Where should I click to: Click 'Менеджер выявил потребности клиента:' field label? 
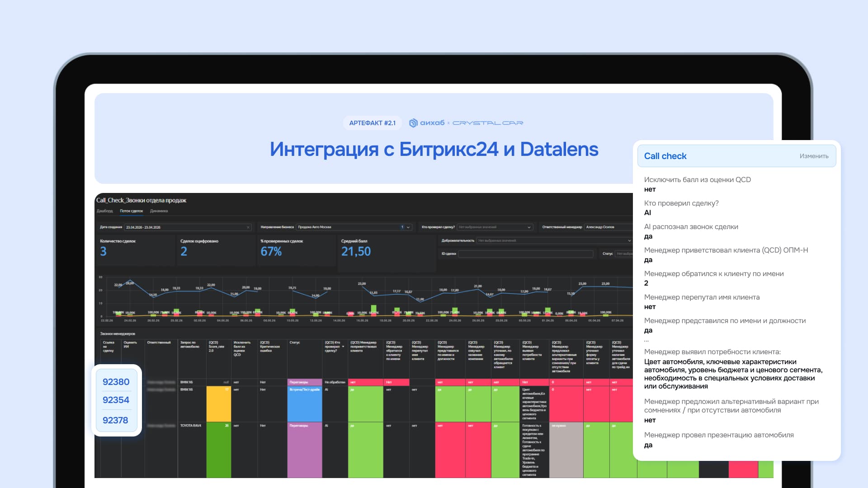(712, 352)
